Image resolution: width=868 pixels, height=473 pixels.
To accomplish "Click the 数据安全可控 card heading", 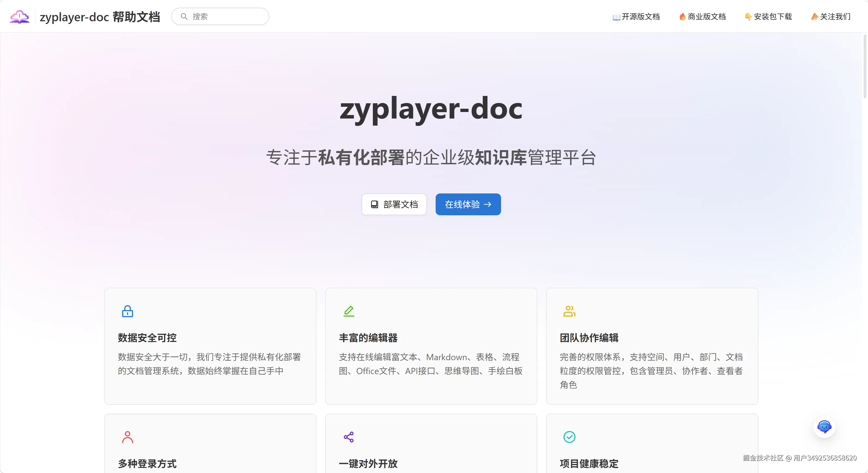I will coord(147,338).
